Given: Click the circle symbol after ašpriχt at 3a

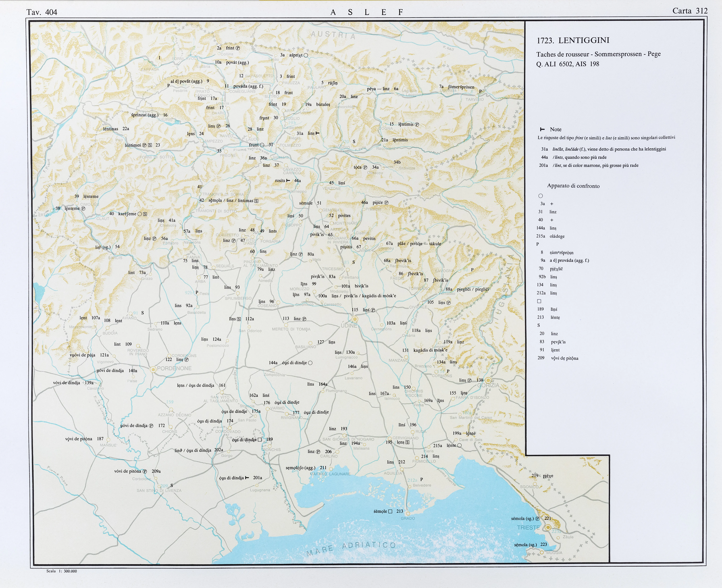Looking at the screenshot, I should (306, 55).
